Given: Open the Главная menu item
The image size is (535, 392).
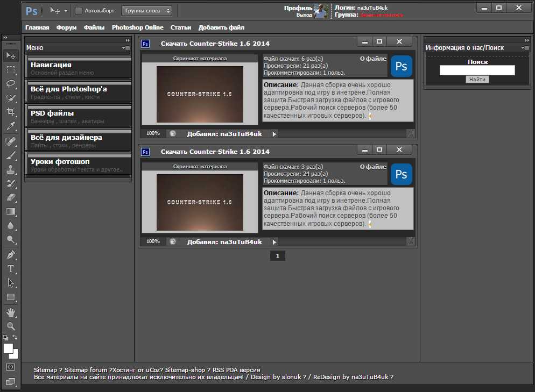Looking at the screenshot, I should (x=37, y=27).
